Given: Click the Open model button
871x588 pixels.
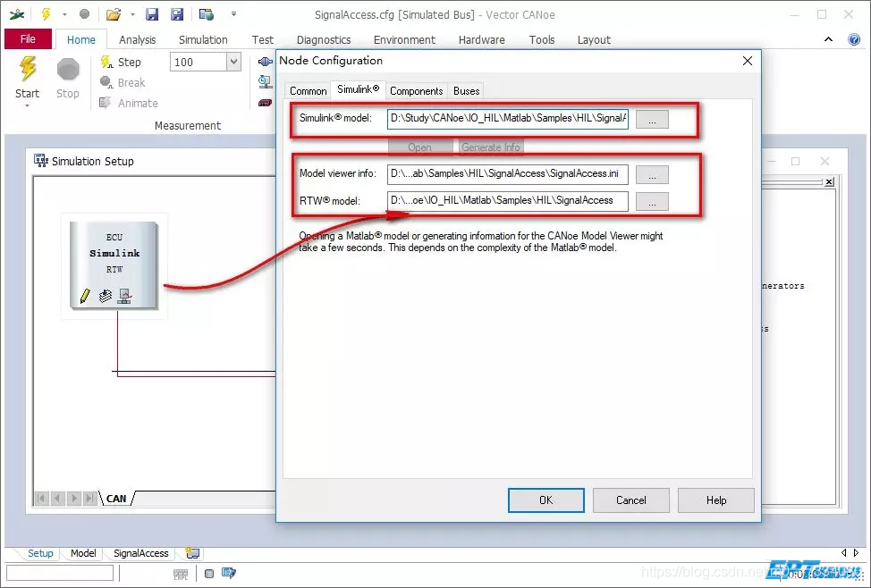Looking at the screenshot, I should pyautogui.click(x=419, y=147).
